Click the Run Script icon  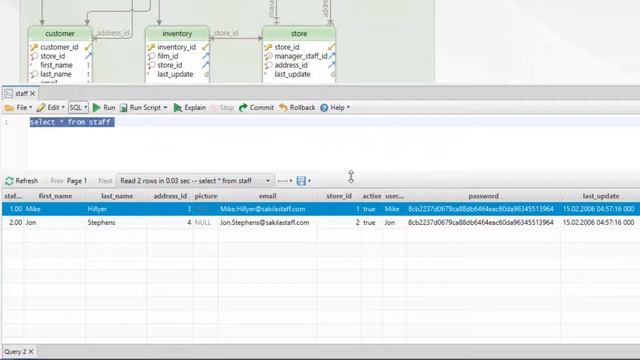[x=124, y=108]
